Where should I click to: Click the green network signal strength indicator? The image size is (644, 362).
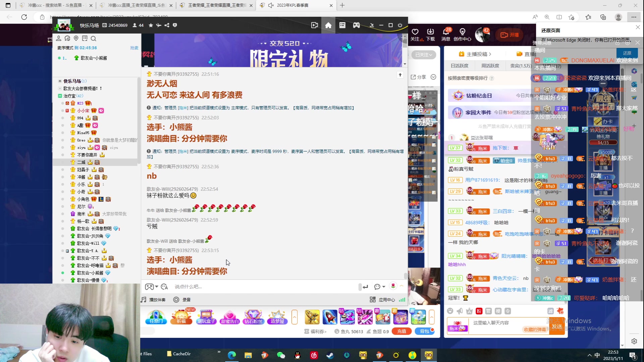coord(402,300)
